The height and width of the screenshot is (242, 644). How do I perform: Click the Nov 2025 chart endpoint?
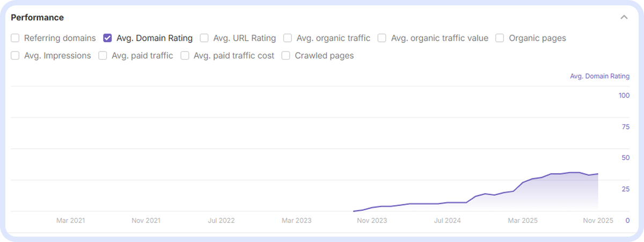(598, 174)
